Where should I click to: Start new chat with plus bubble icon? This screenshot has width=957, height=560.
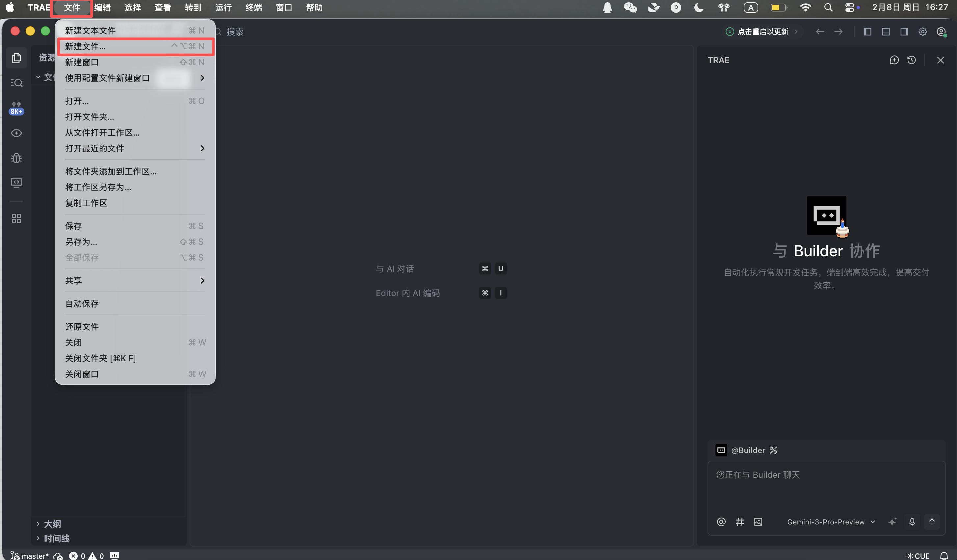click(x=894, y=60)
